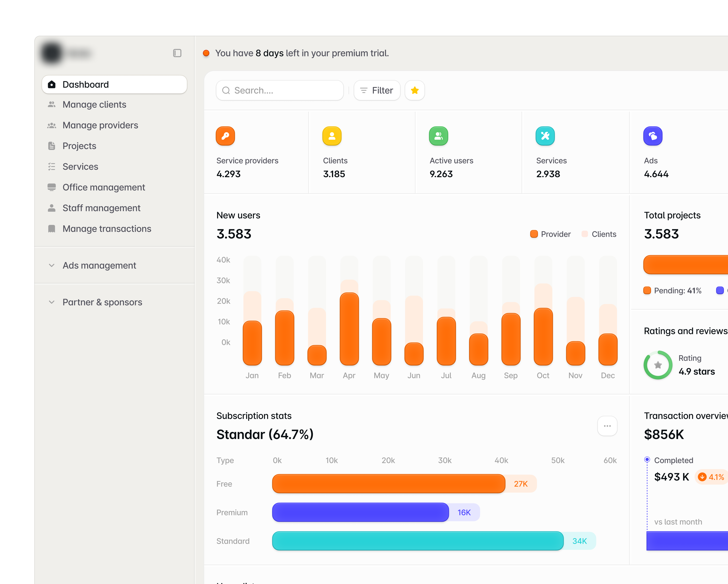The width and height of the screenshot is (728, 584).
Task: Toggle the Clients legend in chart
Action: pos(599,234)
